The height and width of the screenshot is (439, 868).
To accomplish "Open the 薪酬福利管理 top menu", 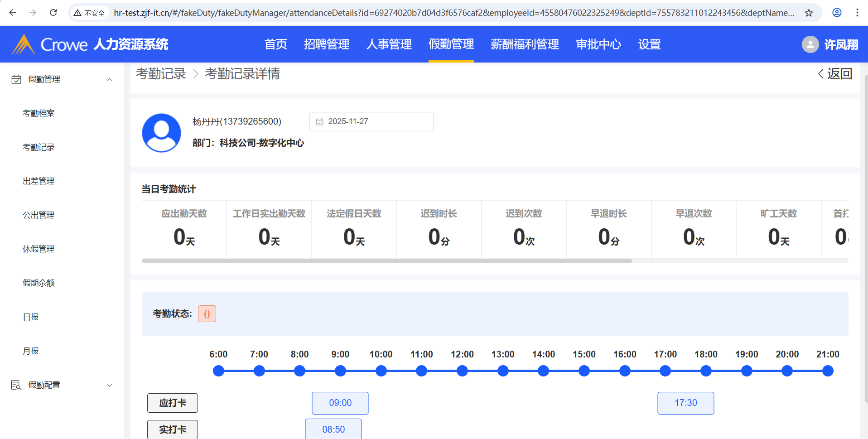I will pos(525,44).
